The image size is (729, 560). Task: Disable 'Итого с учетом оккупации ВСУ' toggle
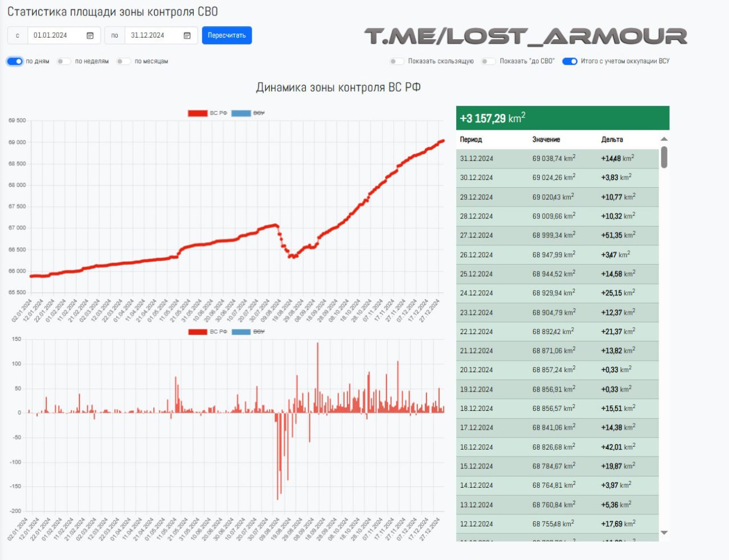(x=570, y=61)
